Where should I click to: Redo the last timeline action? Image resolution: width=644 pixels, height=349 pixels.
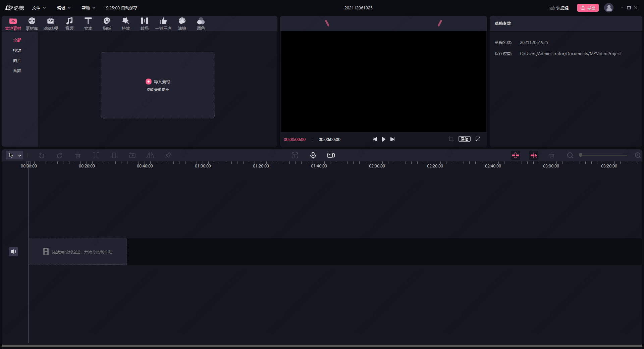[60, 155]
